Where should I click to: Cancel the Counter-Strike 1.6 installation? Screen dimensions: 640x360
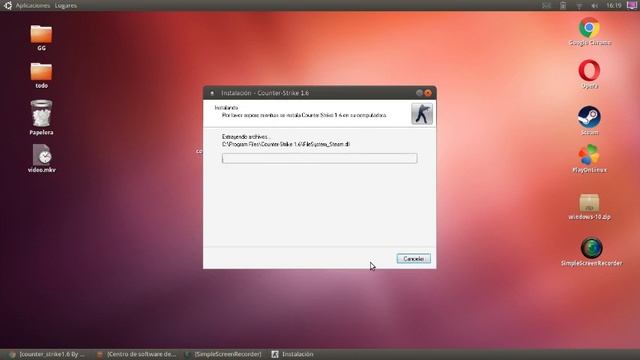tap(413, 259)
